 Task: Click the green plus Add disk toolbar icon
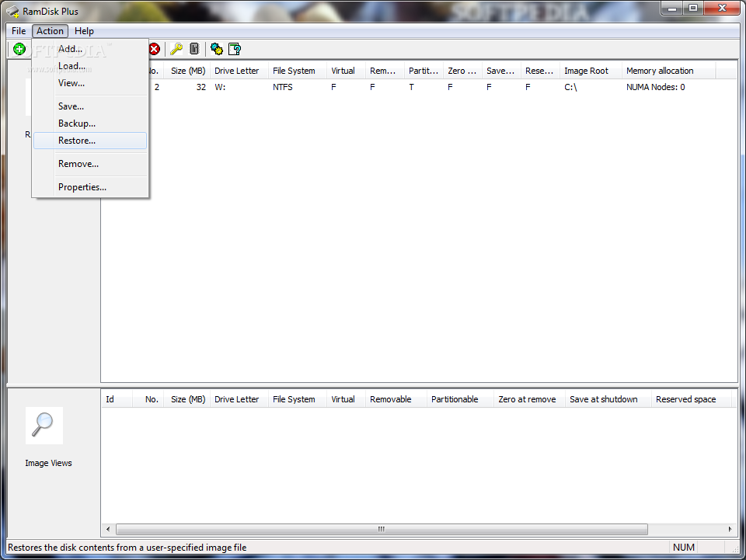[x=19, y=49]
